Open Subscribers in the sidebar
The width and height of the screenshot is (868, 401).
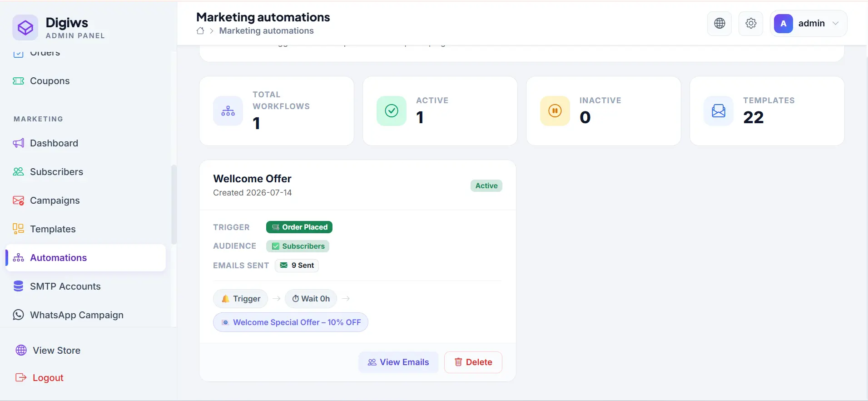86,172
